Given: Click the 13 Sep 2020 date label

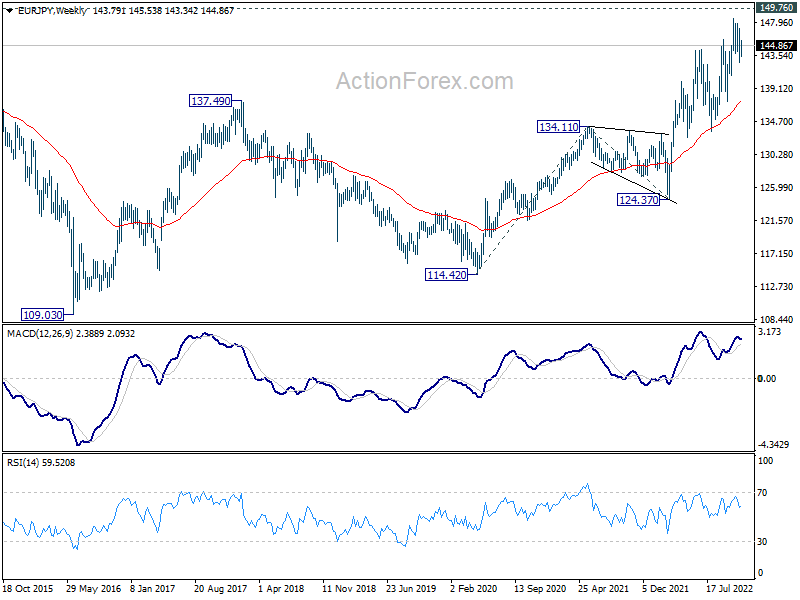Looking at the screenshot, I should 540,589.
